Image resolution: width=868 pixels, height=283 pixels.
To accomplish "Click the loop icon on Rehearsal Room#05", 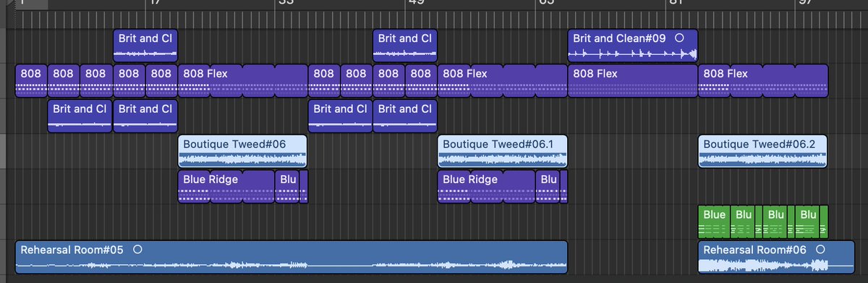I will 137,249.
